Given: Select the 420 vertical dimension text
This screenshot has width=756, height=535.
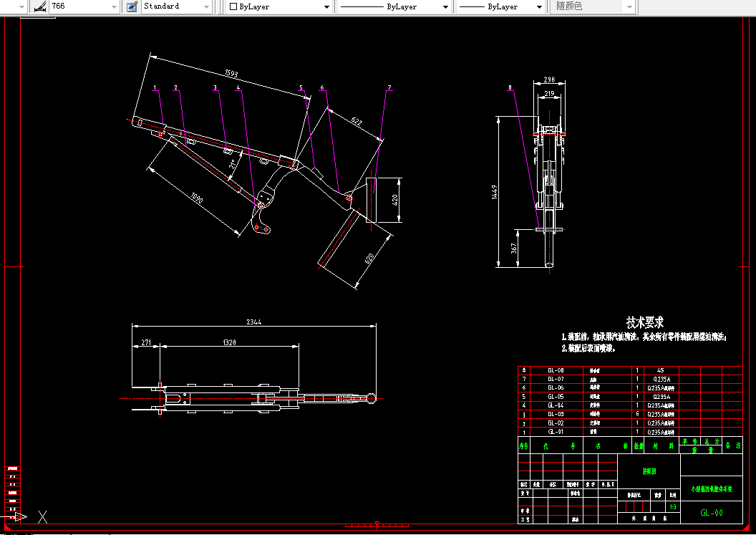Looking at the screenshot, I should [395, 200].
